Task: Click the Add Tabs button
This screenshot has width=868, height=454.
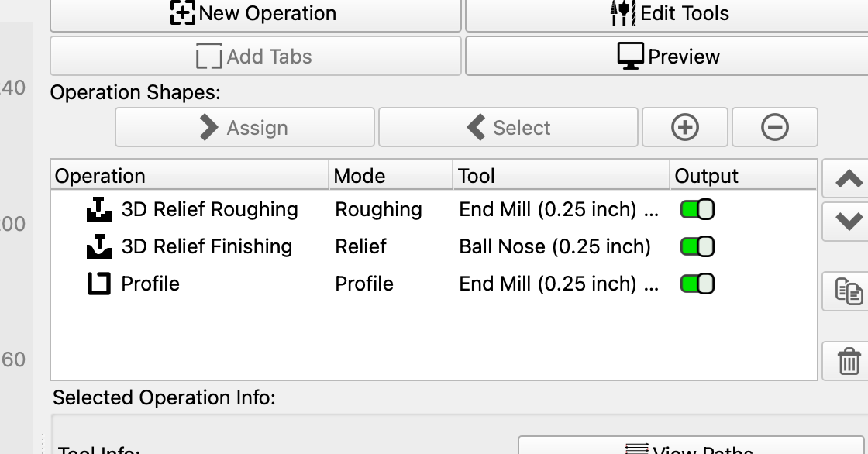Action: tap(255, 56)
